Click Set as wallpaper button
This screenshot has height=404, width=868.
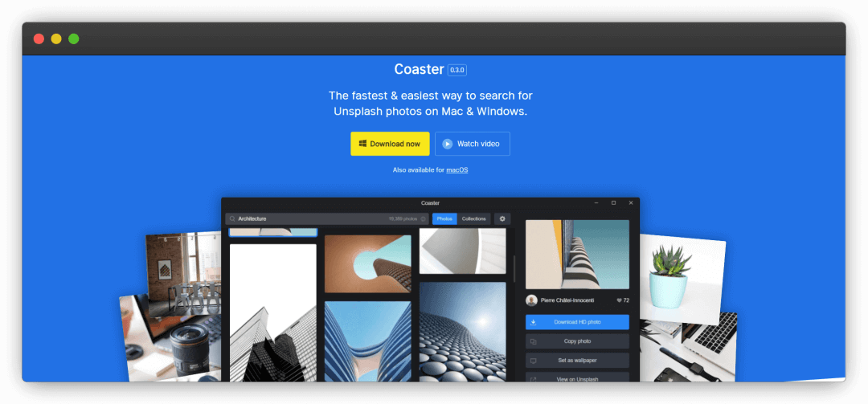[577, 361]
